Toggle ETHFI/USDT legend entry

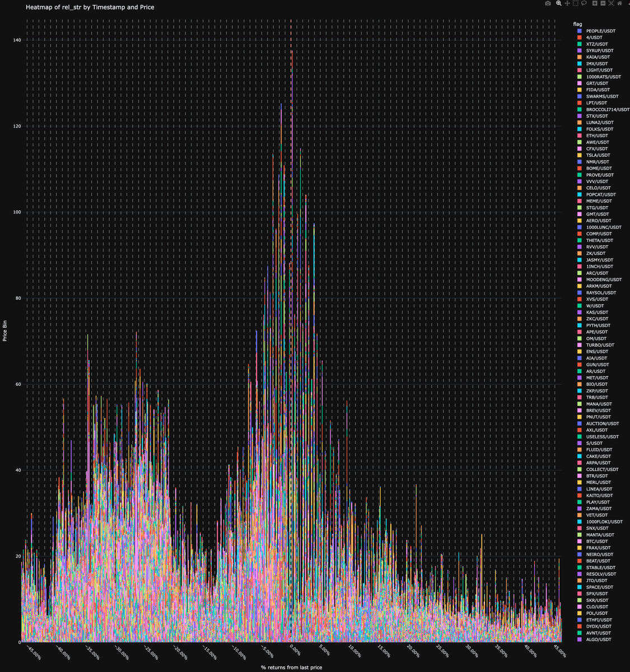click(x=595, y=620)
